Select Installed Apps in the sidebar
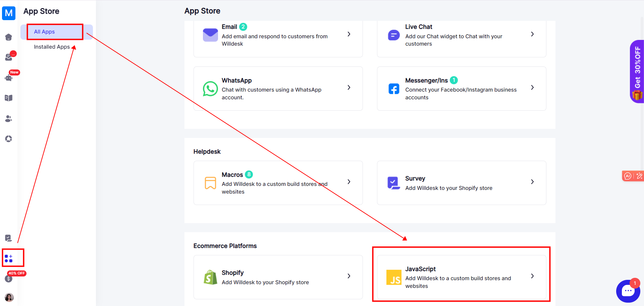The height and width of the screenshot is (306, 644). [x=52, y=47]
